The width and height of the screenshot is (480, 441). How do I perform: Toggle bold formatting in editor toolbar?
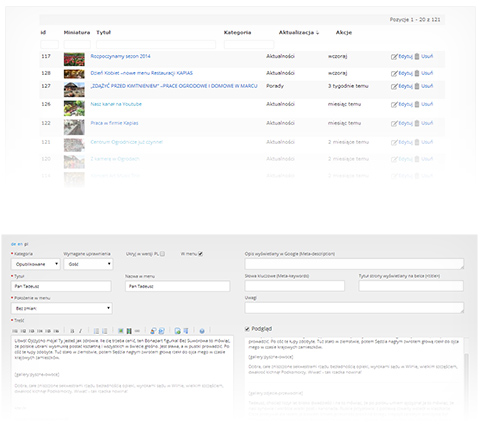coord(72,331)
